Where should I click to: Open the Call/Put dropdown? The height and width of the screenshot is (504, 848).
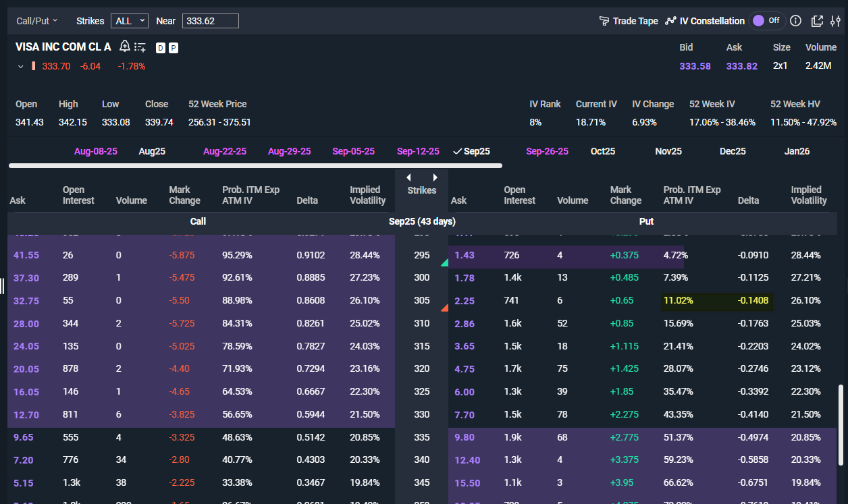(37, 21)
